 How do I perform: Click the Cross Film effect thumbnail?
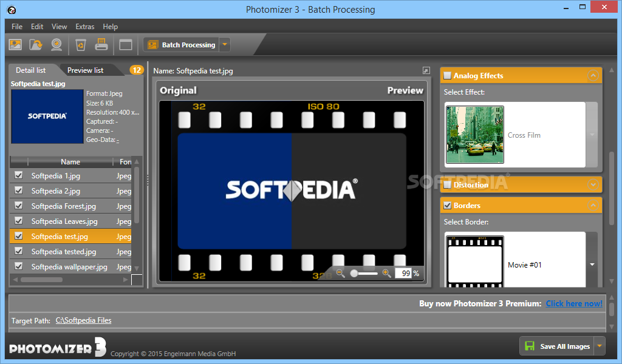(x=475, y=135)
